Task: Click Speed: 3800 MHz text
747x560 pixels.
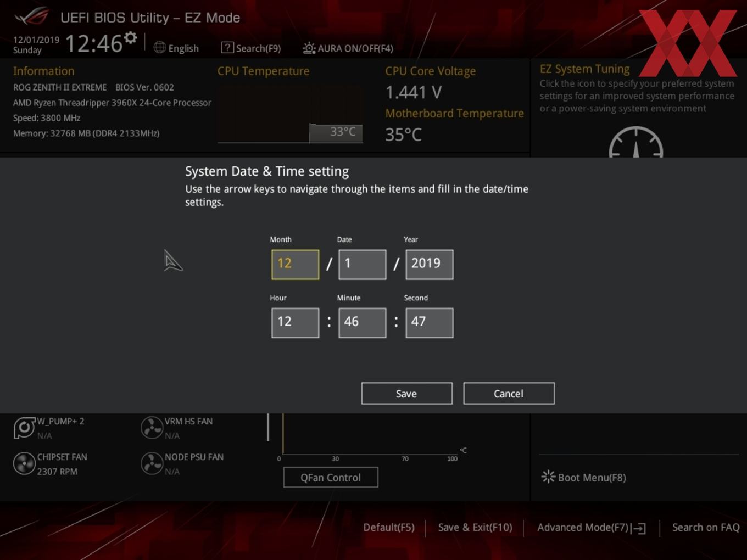Action: tap(47, 118)
